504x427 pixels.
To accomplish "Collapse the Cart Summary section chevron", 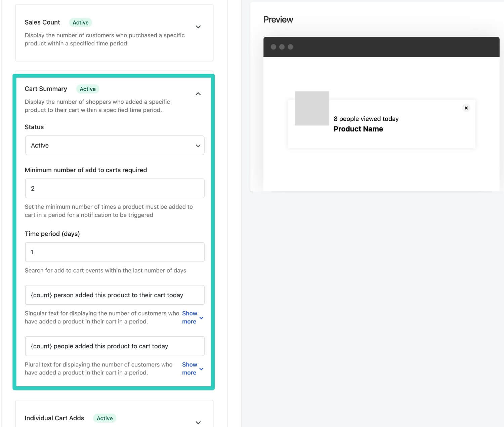I will coord(198,94).
